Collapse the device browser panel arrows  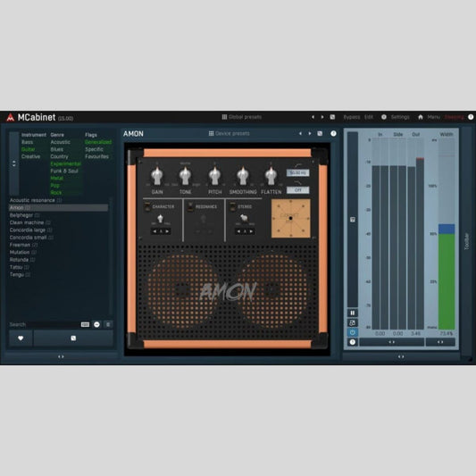click(61, 356)
